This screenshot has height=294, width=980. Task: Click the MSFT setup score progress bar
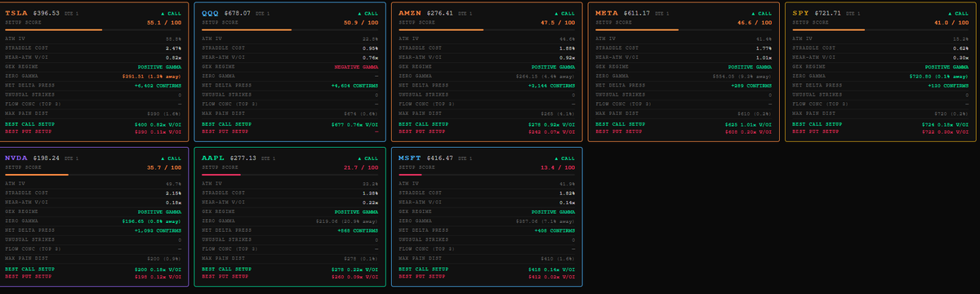488,174
